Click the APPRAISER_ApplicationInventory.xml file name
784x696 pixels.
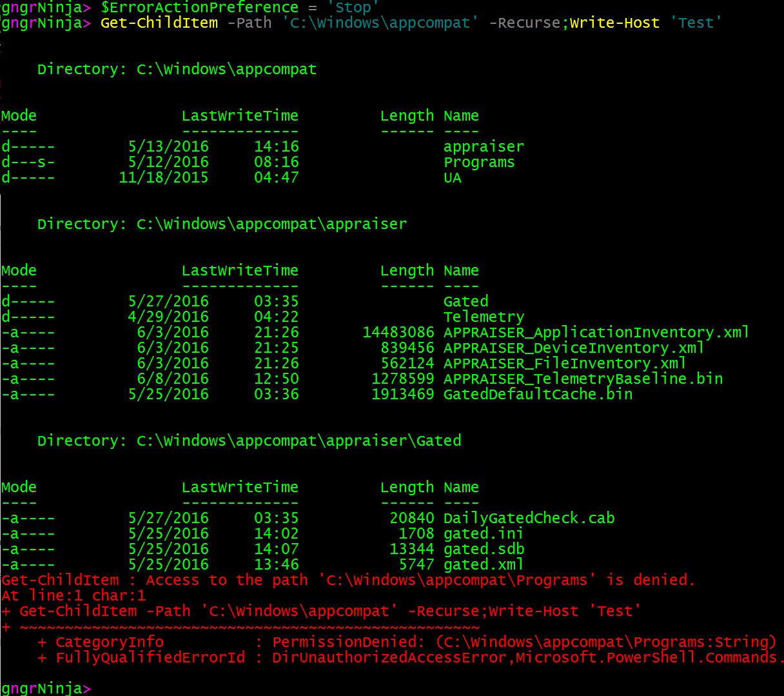[596, 332]
